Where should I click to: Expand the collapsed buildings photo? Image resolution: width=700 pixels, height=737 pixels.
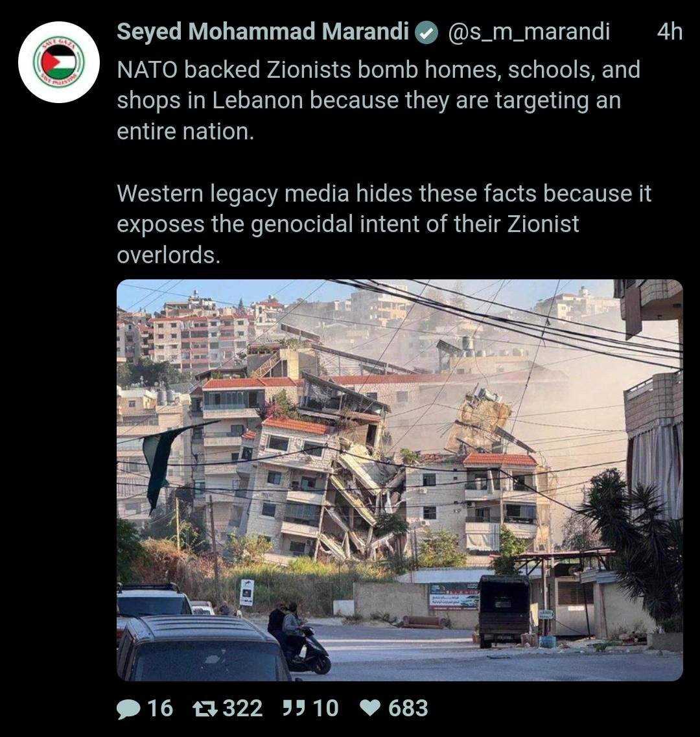click(x=400, y=480)
